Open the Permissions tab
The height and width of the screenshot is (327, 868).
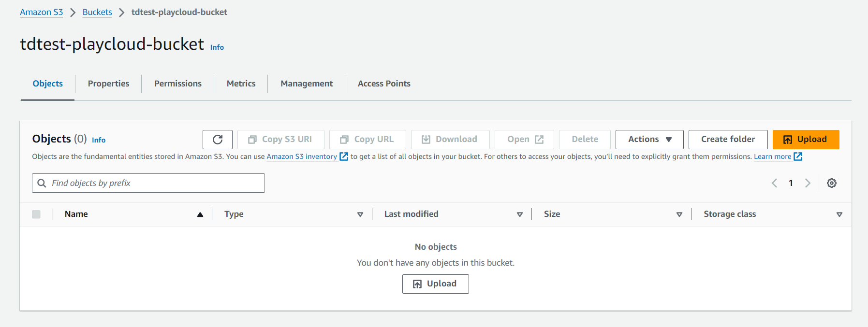tap(177, 84)
